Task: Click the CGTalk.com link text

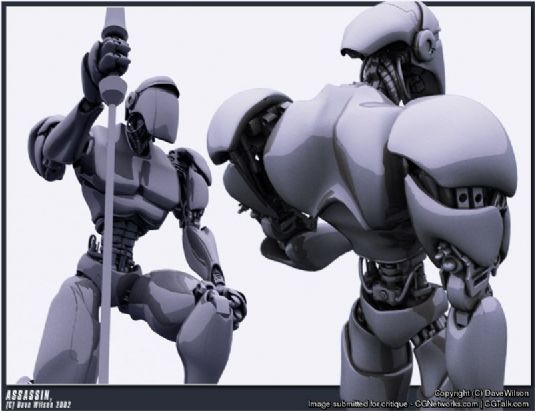Action: click(x=506, y=404)
